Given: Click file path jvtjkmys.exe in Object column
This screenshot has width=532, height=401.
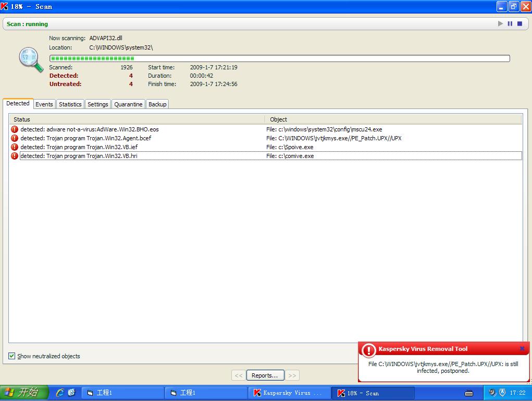Looking at the screenshot, I should [x=334, y=138].
